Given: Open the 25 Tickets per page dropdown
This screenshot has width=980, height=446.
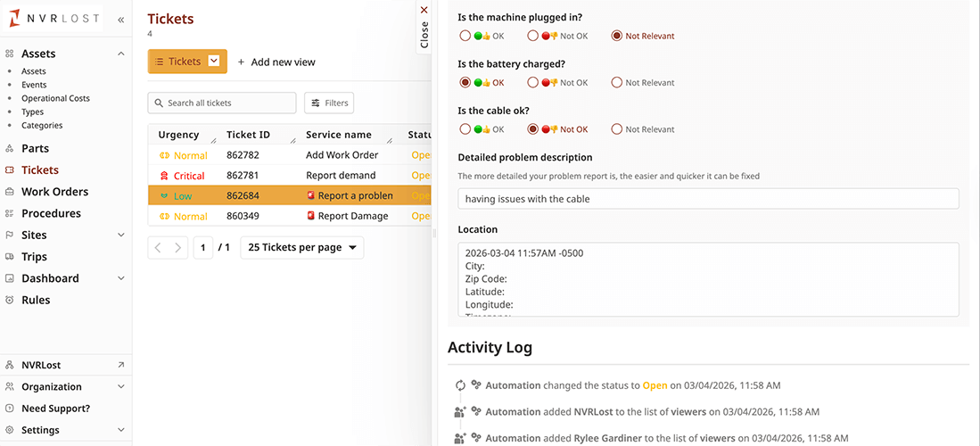Looking at the screenshot, I should 302,247.
